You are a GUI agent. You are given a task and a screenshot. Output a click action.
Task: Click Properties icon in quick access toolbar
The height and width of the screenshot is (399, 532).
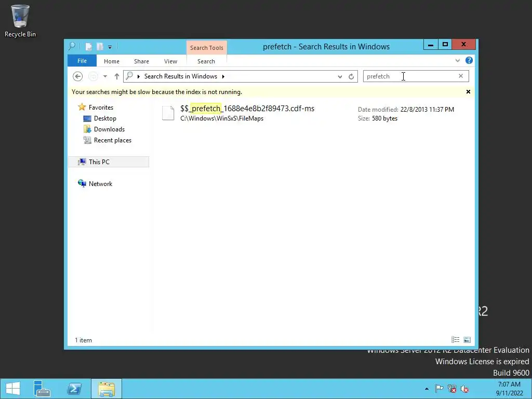[88, 46]
